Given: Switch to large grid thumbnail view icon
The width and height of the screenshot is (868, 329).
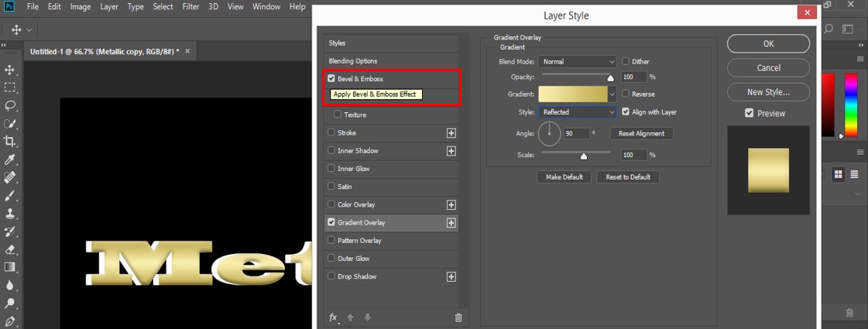Looking at the screenshot, I should click(838, 174).
